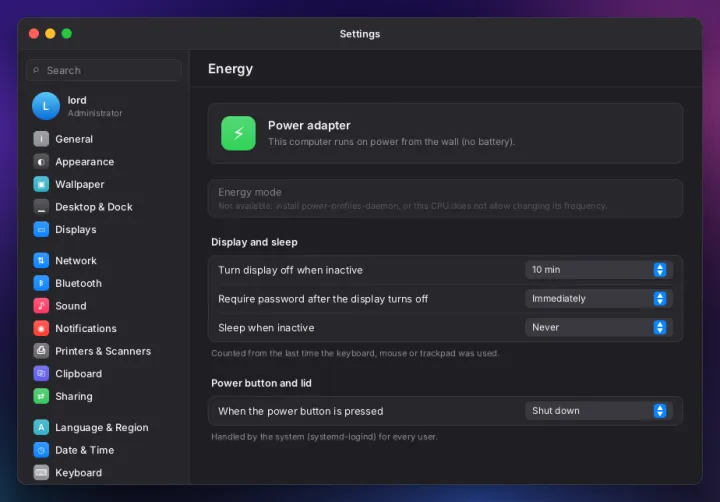Click the Wallpaper sidebar icon
The height and width of the screenshot is (502, 720).
41,184
